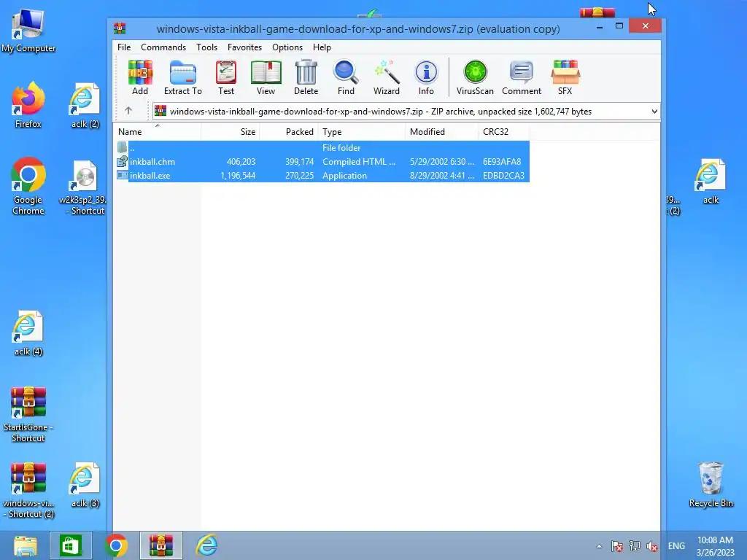Select the aclk (3) desktop shortcut
The height and width of the screenshot is (560, 747).
85,485
